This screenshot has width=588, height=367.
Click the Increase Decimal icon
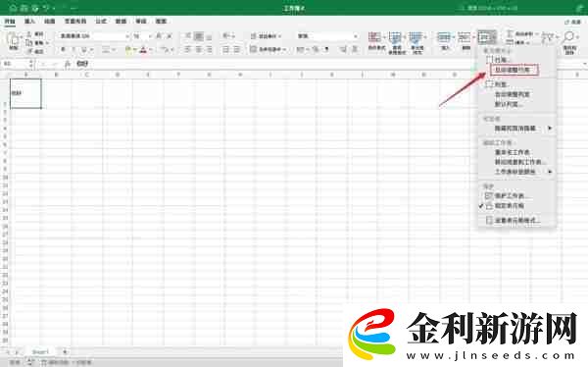343,49
